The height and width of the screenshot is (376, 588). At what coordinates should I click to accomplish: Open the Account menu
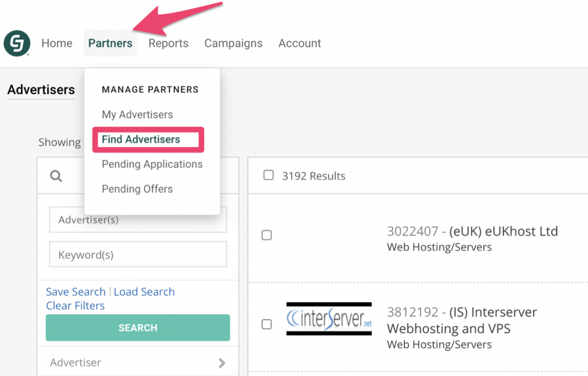coord(300,43)
